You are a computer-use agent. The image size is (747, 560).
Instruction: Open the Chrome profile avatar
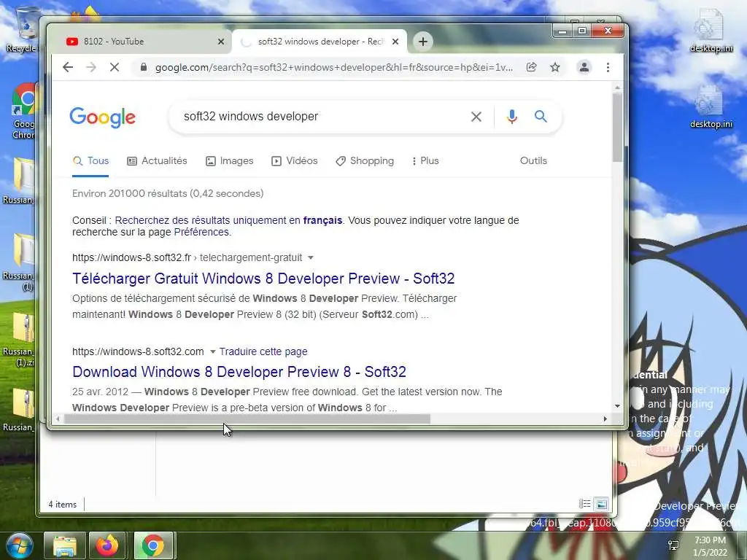(x=584, y=67)
